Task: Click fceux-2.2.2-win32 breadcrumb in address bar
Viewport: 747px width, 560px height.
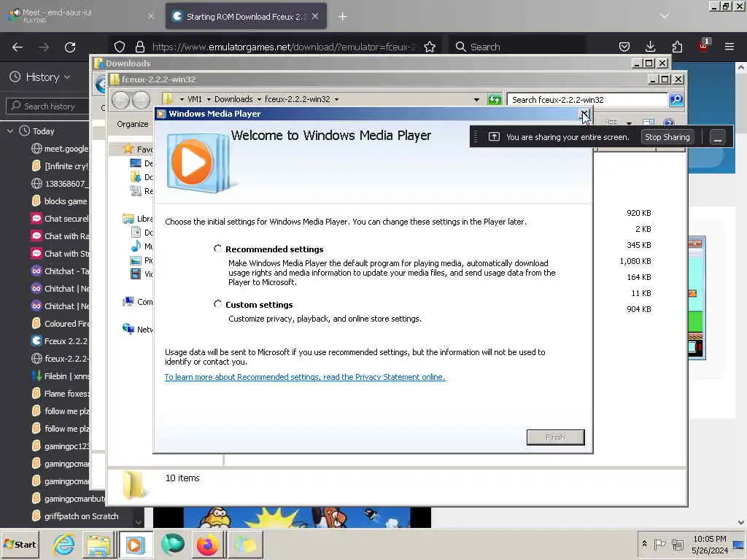Action: pyautogui.click(x=298, y=99)
